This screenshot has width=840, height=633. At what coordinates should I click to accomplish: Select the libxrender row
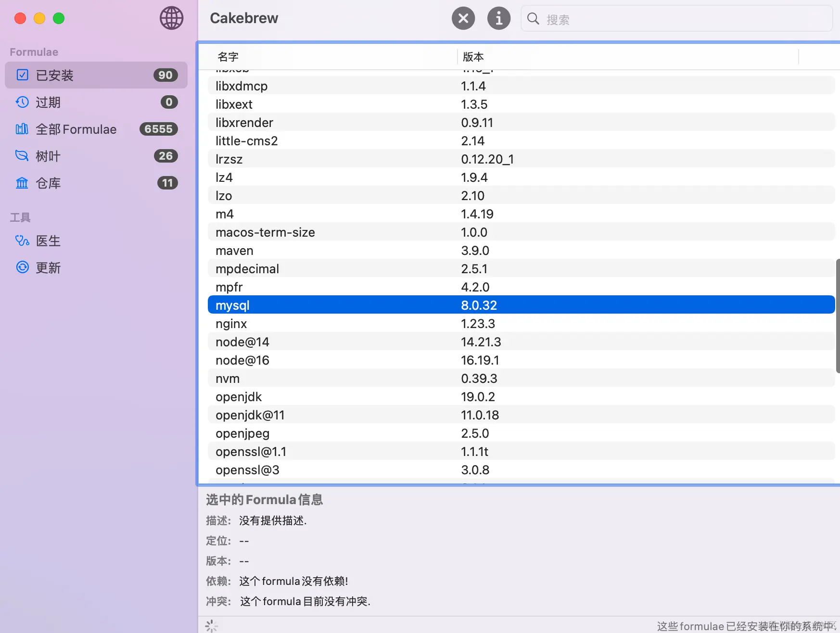(x=522, y=123)
